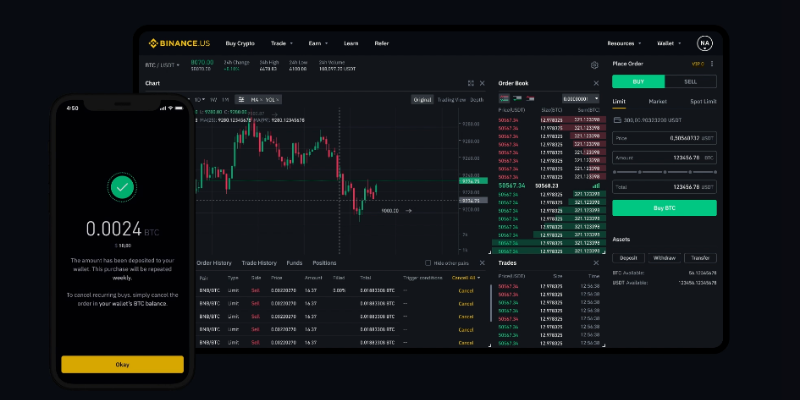Remove the MA indicator chip
This screenshot has height=400, width=800.
click(261, 100)
